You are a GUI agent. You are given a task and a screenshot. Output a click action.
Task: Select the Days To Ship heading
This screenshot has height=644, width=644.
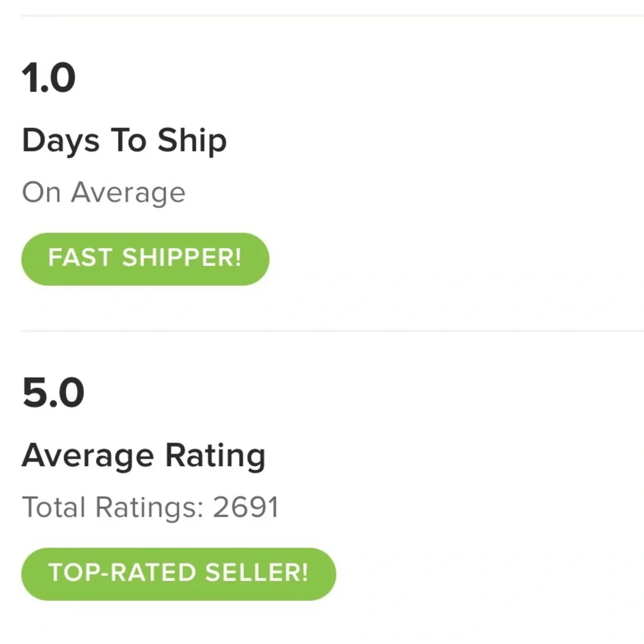pyautogui.click(x=124, y=140)
